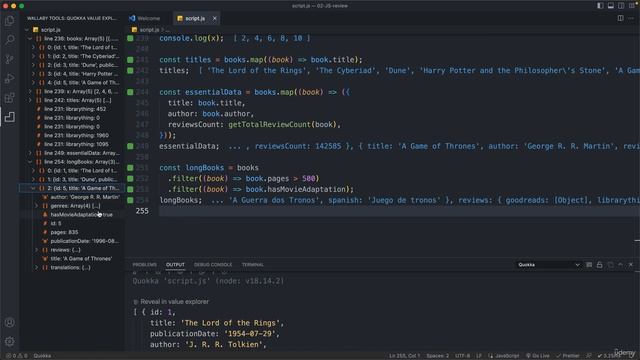This screenshot has height=360, width=640.
Task: Click Reveal in value explorer link
Action: tap(174, 302)
